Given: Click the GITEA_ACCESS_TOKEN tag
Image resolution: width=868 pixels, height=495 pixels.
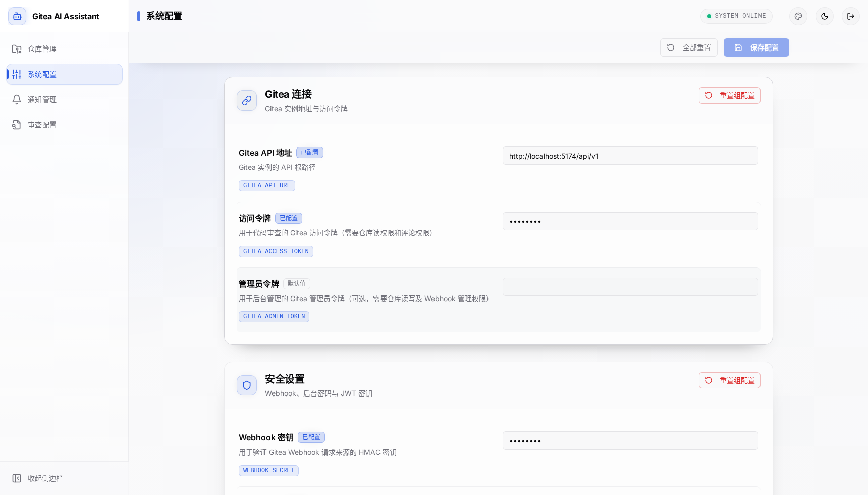Looking at the screenshot, I should point(276,252).
